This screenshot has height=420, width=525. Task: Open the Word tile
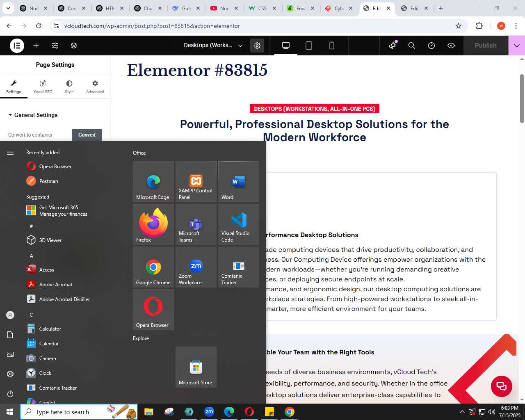coord(239,182)
